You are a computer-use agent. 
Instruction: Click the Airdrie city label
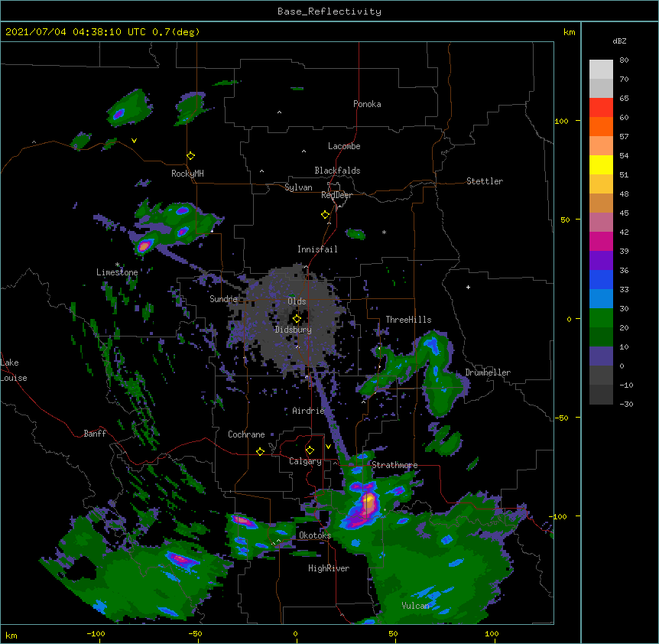(309, 411)
